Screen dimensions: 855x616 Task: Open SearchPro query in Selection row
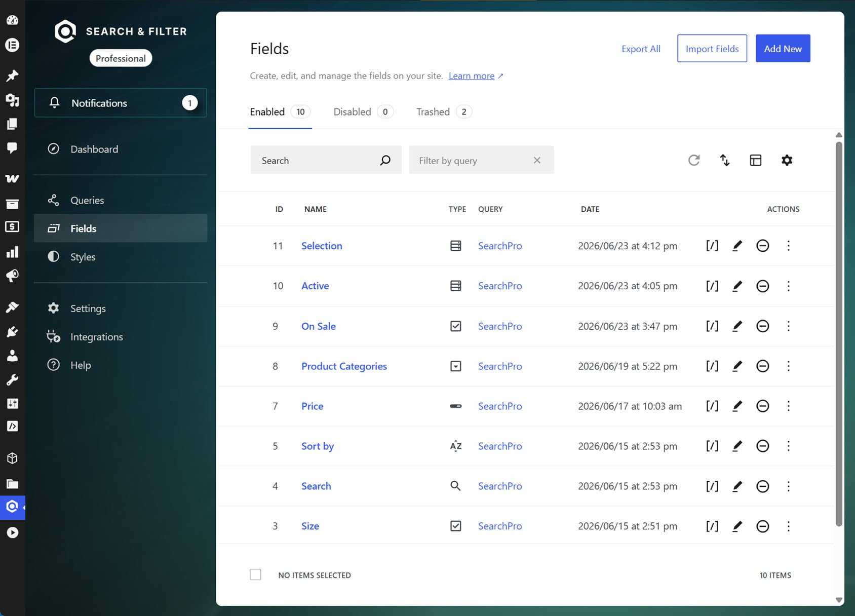tap(500, 246)
